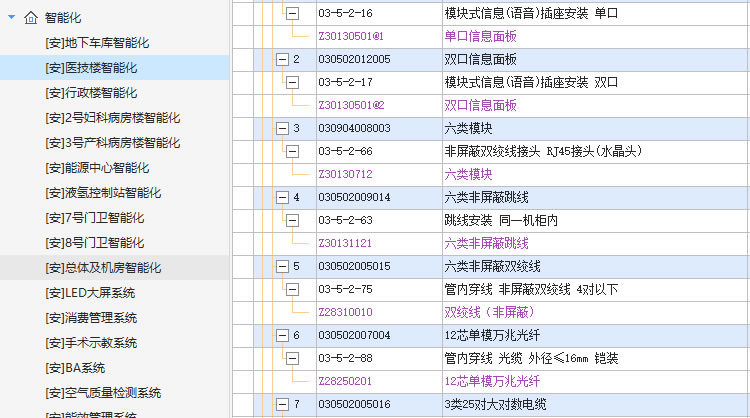Collapse the 03-5-2-66 quota row

point(292,151)
